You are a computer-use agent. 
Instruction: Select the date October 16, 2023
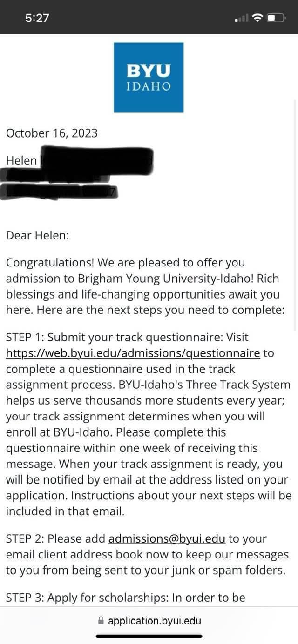52,133
